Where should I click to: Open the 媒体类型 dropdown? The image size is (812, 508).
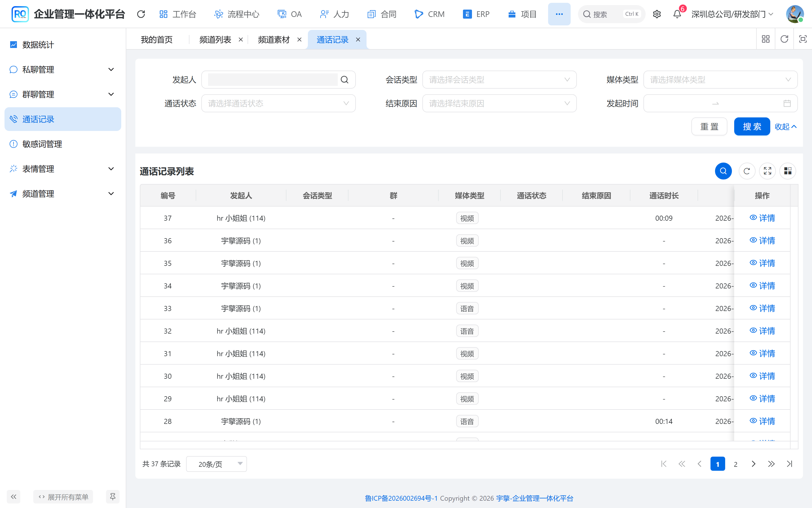[x=720, y=80]
